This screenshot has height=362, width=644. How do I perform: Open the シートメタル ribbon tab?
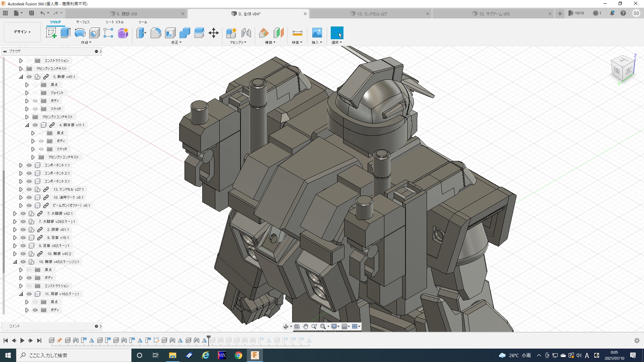pos(114,22)
